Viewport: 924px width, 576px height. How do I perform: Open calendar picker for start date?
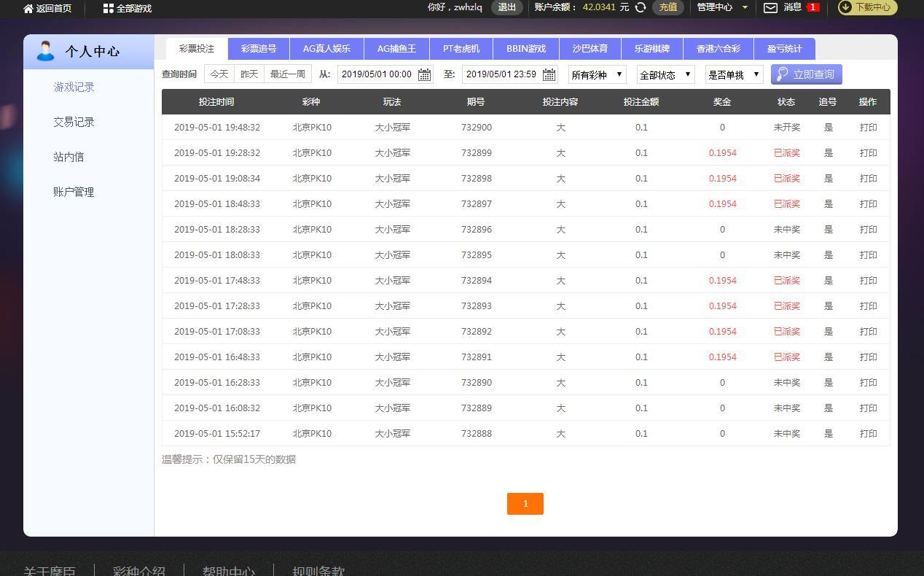[424, 74]
